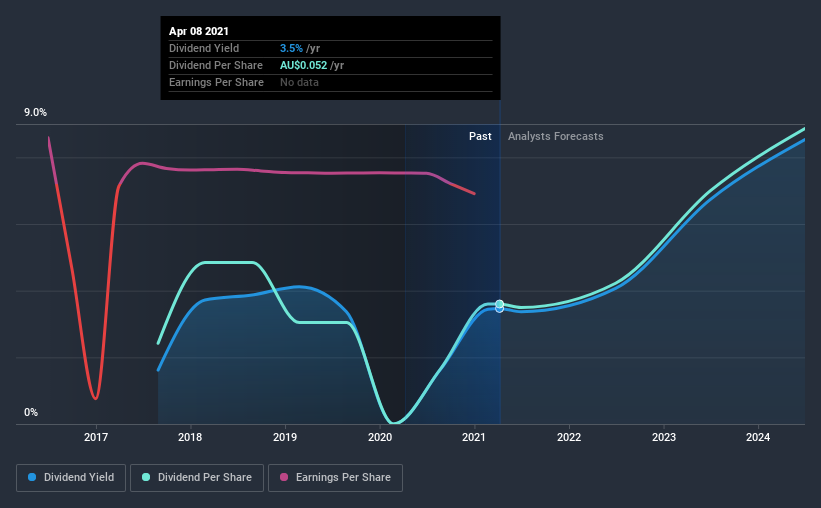
Task: Click the pink dot in Earnings Per Share legend
Action: coord(285,478)
